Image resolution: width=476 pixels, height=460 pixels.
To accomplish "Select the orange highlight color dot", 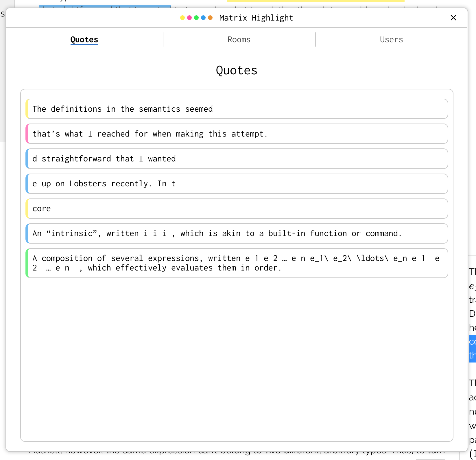I will click(x=210, y=17).
